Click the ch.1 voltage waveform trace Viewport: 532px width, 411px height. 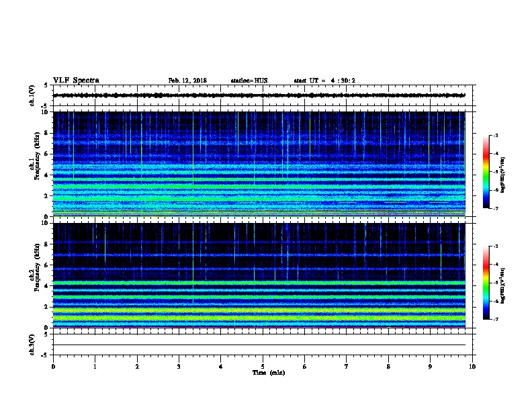click(x=259, y=95)
